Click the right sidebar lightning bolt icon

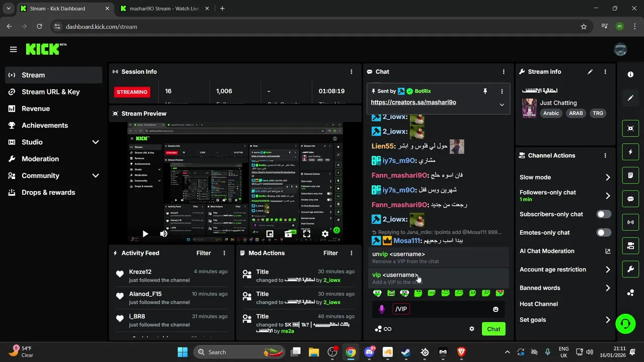630,152
